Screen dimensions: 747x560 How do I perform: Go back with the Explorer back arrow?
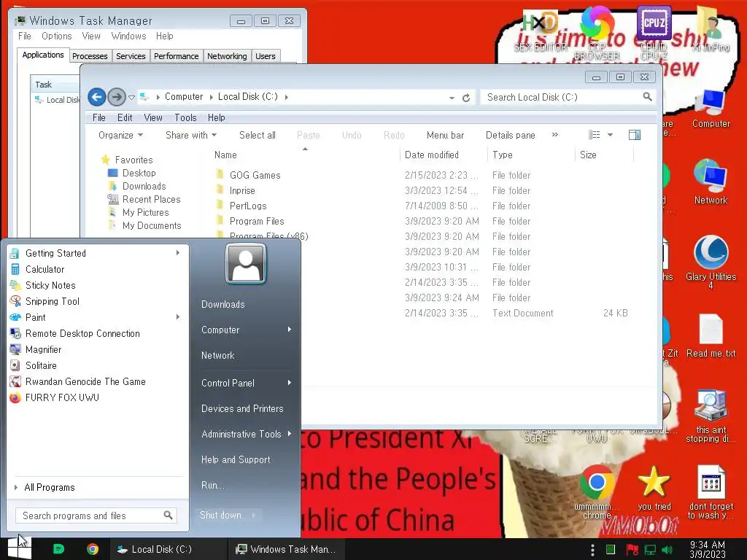coord(97,97)
